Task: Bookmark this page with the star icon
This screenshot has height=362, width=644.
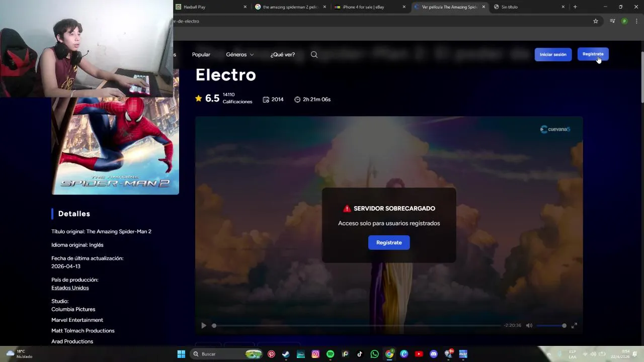Action: [596, 21]
